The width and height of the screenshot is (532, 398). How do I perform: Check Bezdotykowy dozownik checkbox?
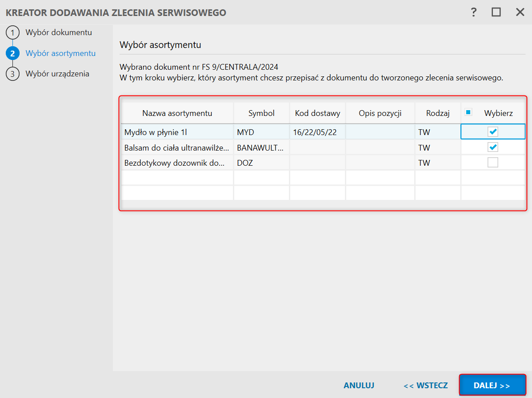pyautogui.click(x=492, y=163)
